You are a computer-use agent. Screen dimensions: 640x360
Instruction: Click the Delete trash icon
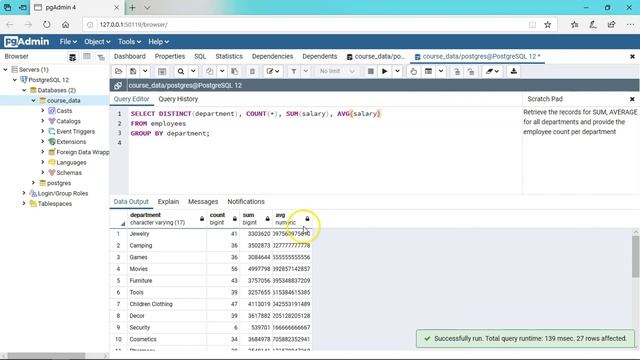[x=252, y=71]
